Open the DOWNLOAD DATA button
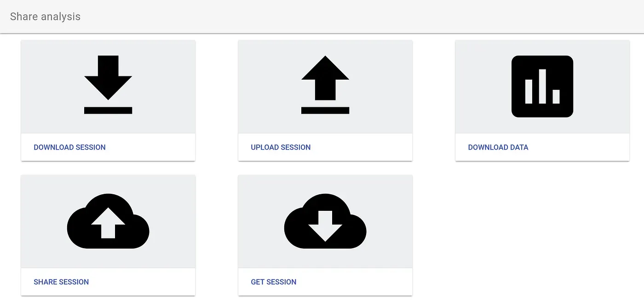644x302 pixels. tap(498, 147)
